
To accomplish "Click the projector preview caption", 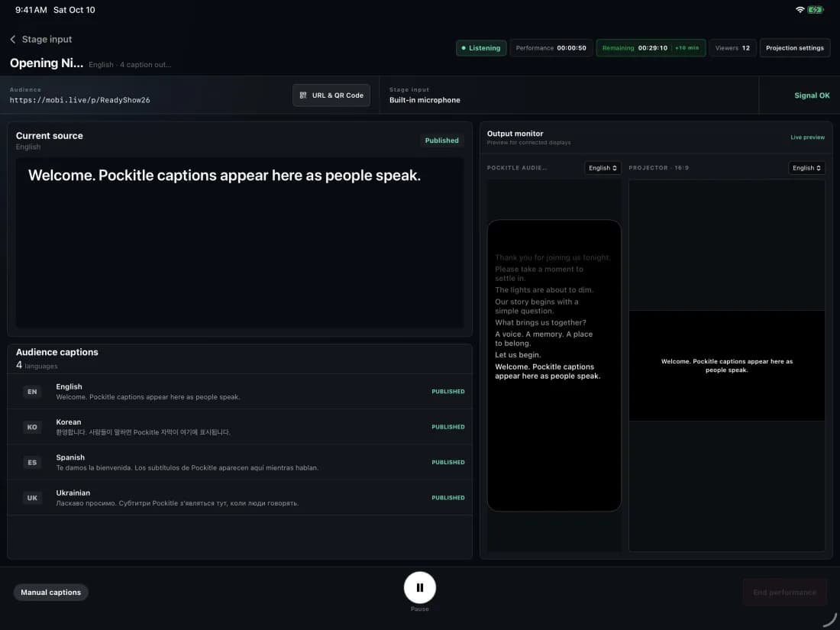I will coord(726,365).
